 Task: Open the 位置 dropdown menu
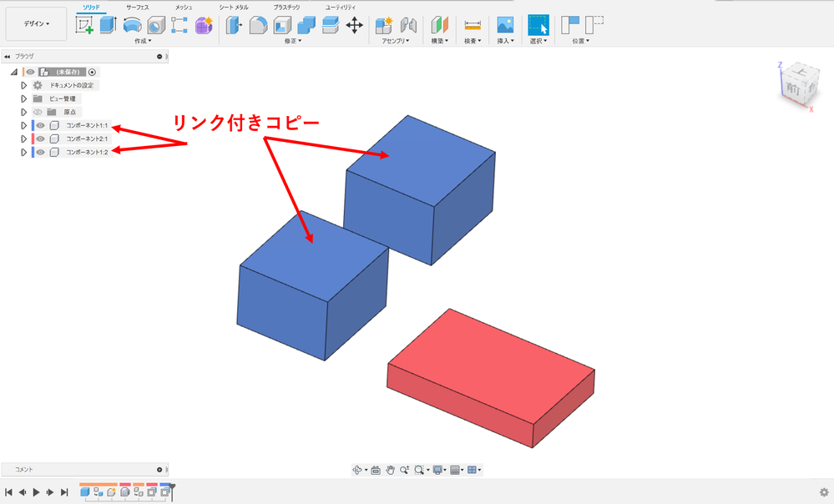click(x=580, y=41)
